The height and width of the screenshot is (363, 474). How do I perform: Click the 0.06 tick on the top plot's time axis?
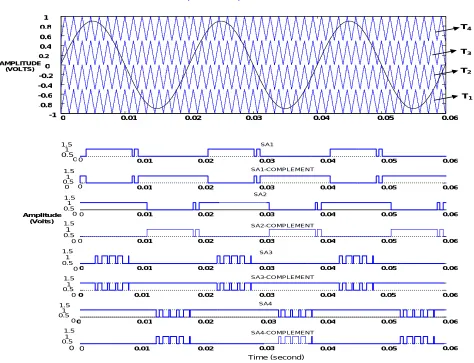pyautogui.click(x=450, y=118)
